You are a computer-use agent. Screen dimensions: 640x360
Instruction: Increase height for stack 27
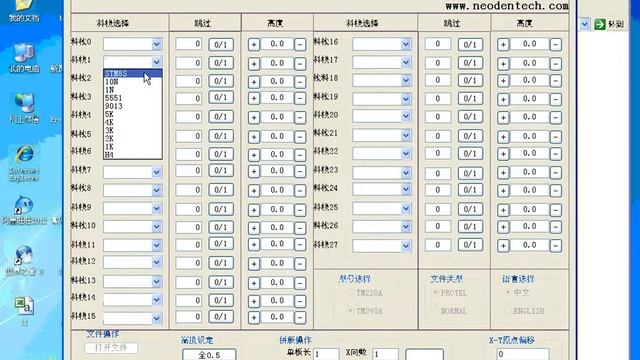(503, 246)
